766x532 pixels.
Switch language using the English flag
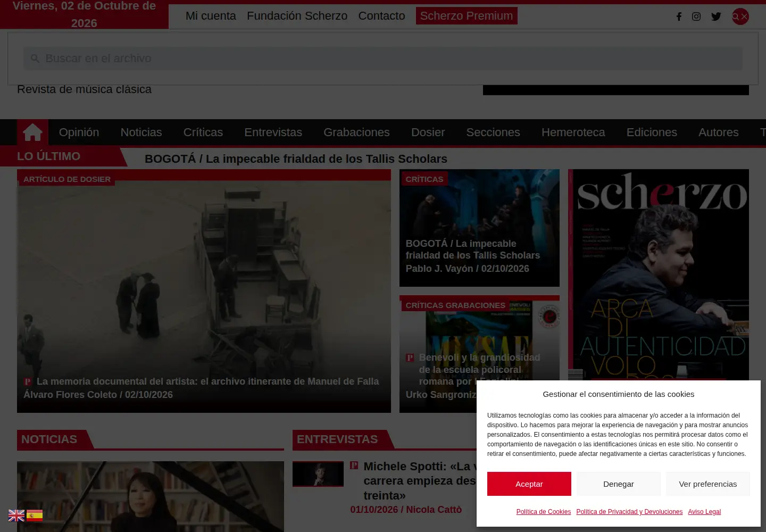tap(16, 516)
